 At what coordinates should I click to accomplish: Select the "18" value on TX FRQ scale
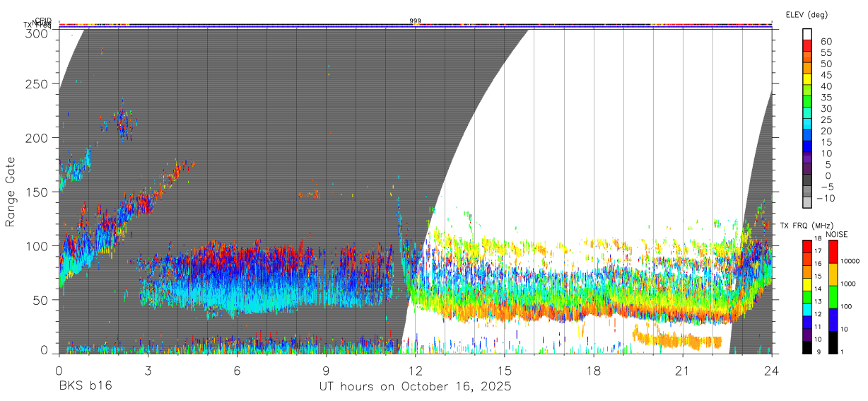[817, 238]
